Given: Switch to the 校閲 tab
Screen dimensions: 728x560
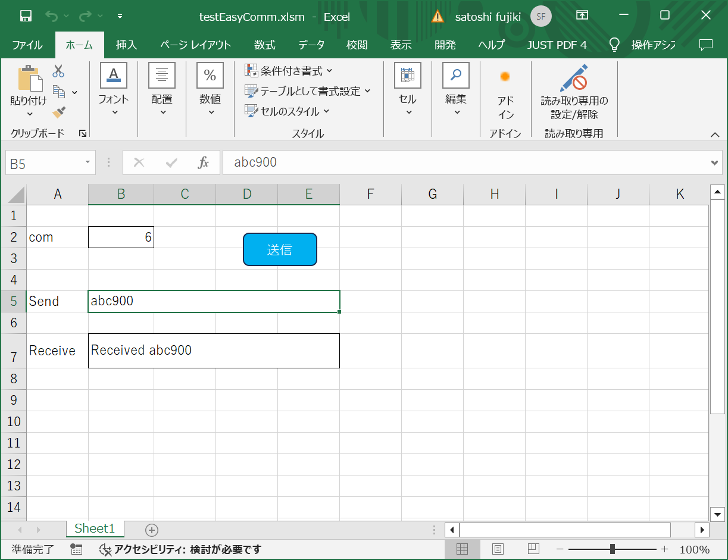Looking at the screenshot, I should 357,45.
